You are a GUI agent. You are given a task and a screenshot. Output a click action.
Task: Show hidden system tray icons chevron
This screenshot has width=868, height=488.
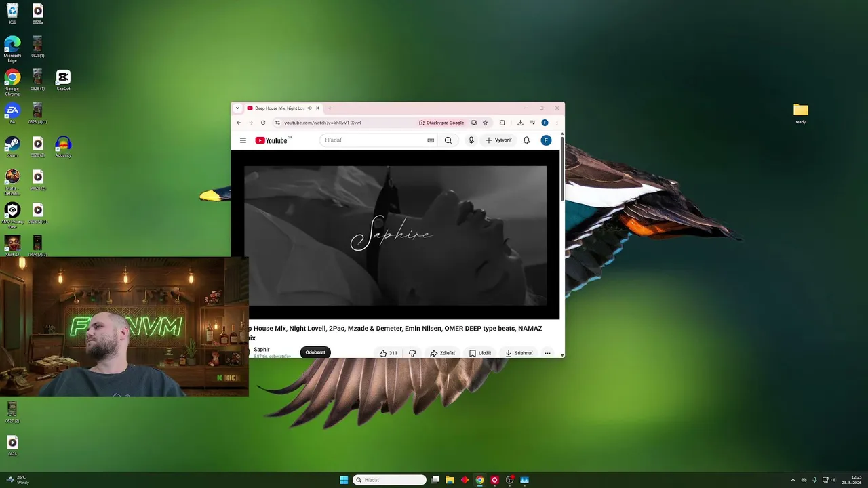click(x=793, y=480)
